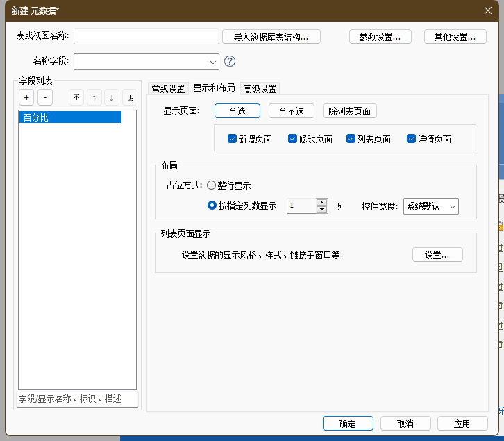Switch to the 常规设置 tab
Viewport: 504px width, 441px height.
[168, 89]
